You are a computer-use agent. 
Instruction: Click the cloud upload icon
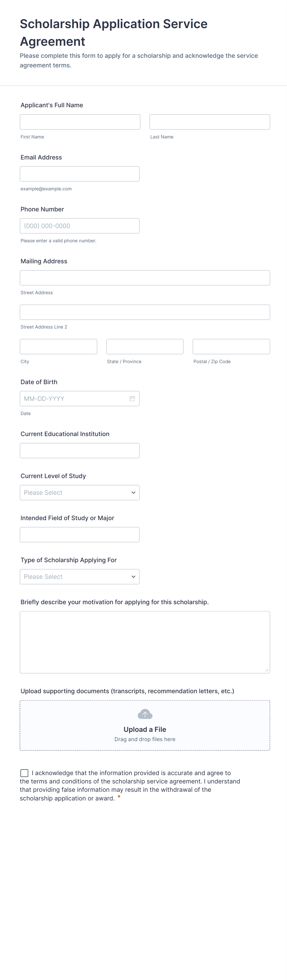(145, 714)
